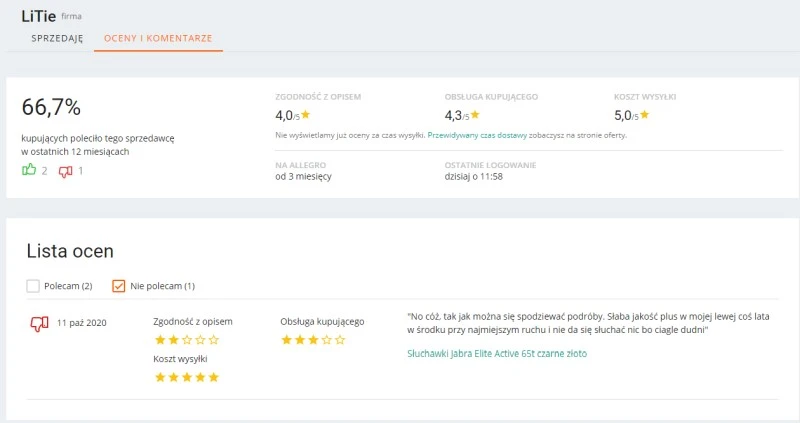Click the negative review comment text

point(589,322)
